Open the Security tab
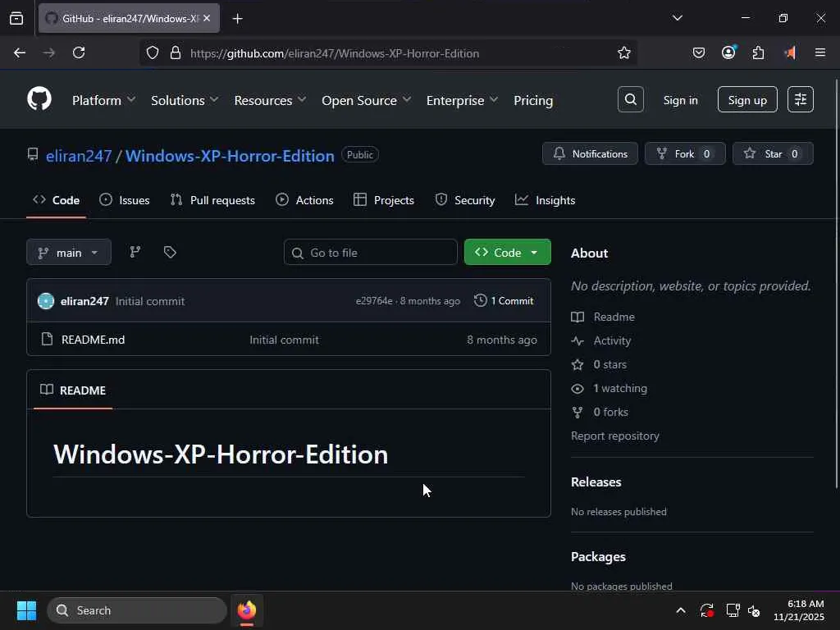 (464, 200)
